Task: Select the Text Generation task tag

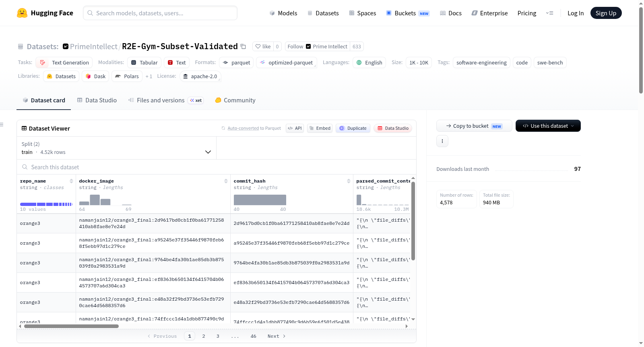Action: tap(64, 62)
